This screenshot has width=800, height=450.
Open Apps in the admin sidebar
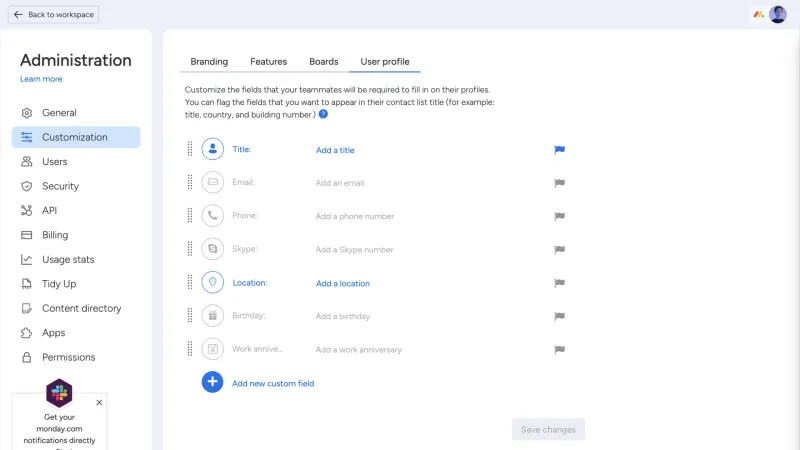tap(76, 333)
